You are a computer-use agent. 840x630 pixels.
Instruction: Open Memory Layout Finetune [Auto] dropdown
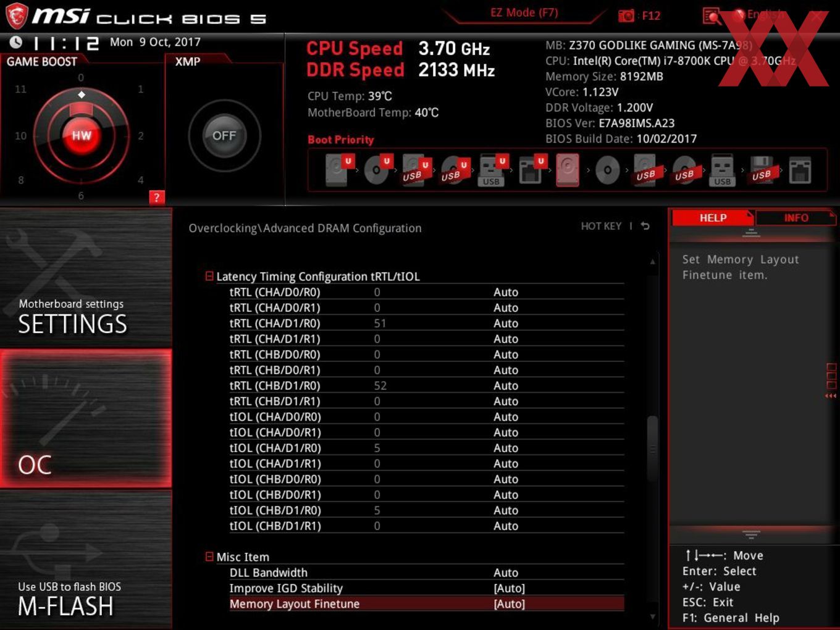click(509, 604)
